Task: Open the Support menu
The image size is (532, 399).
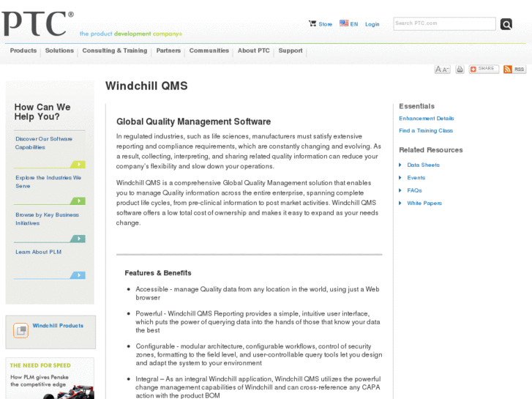Action: [291, 51]
